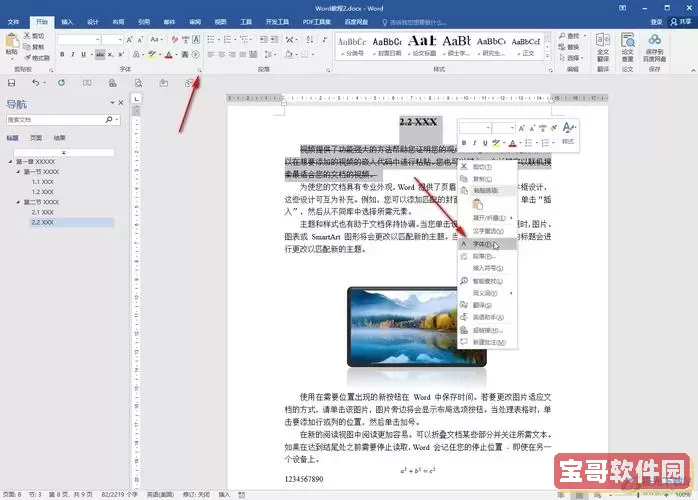Toggle Italic in the ribbon Font group
Screen dimensions: 698x500
click(73, 54)
